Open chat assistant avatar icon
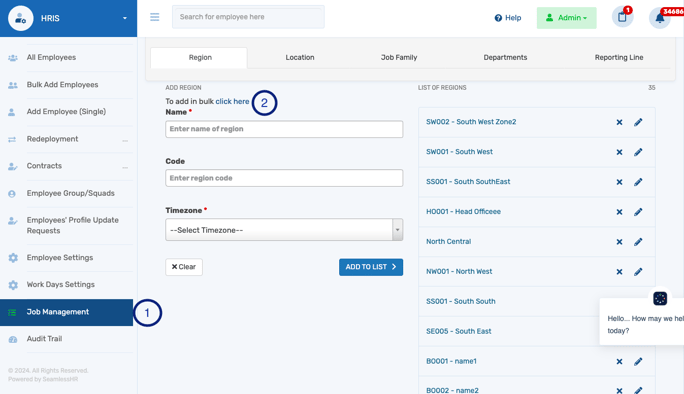The height and width of the screenshot is (394, 684). point(660,298)
